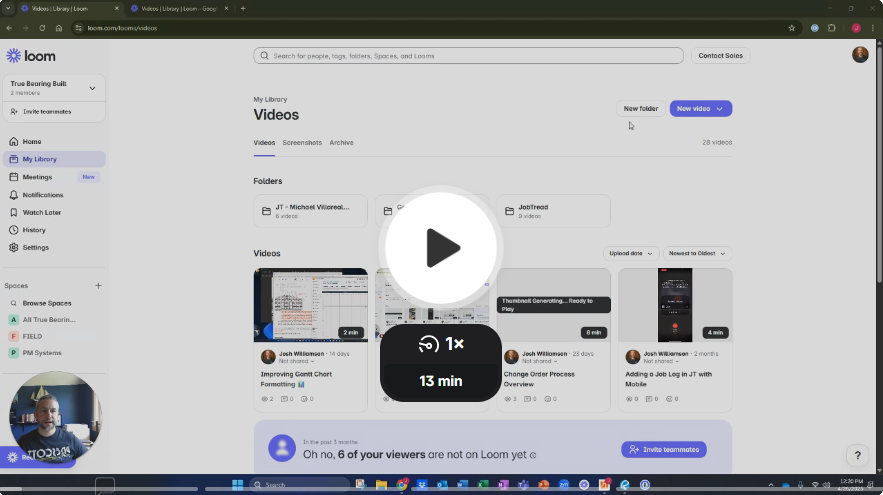Open the Upload date sort dropdown
The image size is (883, 495).
pyautogui.click(x=631, y=253)
